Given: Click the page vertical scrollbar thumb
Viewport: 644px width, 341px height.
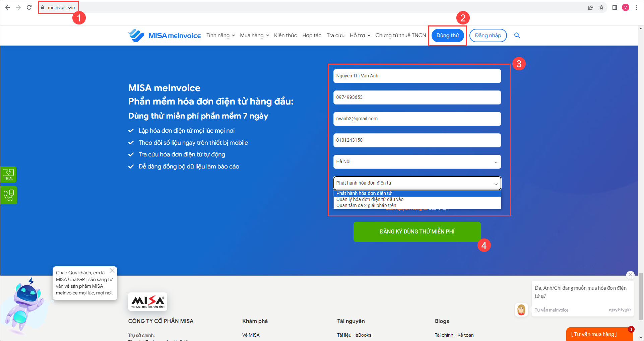Looking at the screenshot, I should 641,297.
